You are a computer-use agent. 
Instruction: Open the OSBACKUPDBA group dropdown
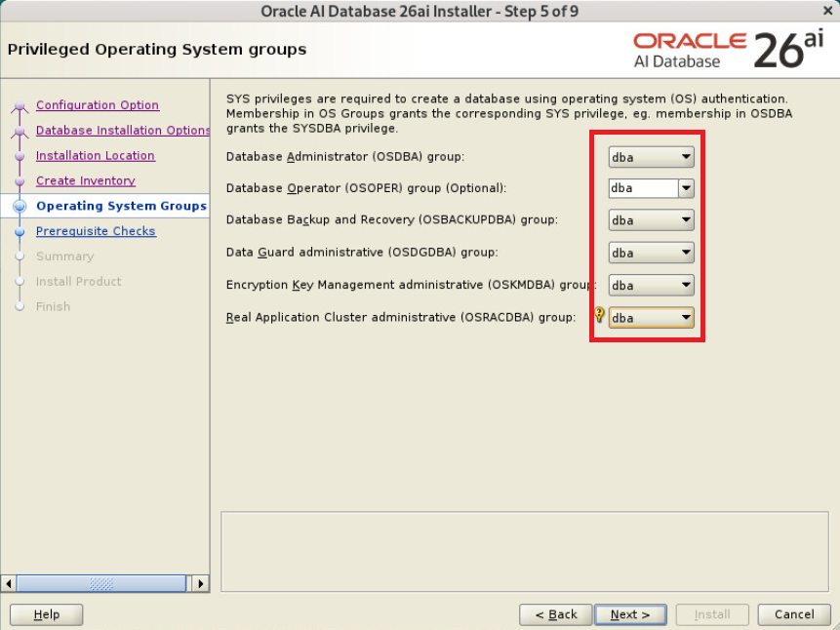651,220
